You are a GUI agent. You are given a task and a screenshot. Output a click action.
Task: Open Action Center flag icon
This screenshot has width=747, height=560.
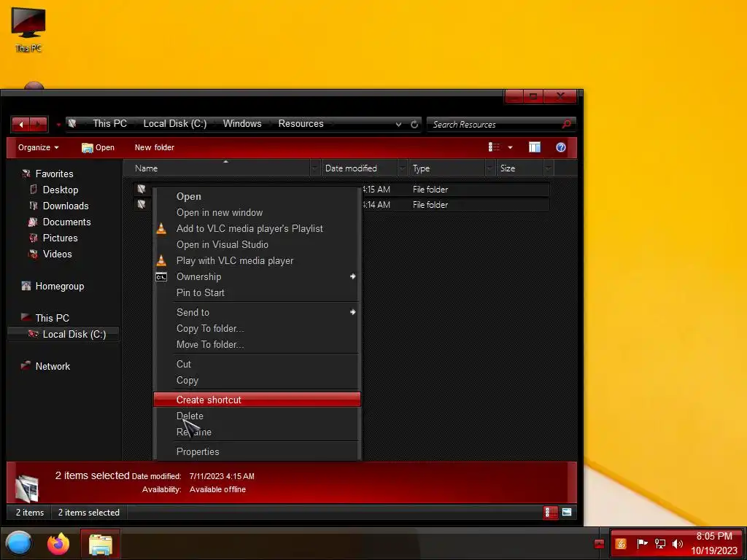coord(642,543)
